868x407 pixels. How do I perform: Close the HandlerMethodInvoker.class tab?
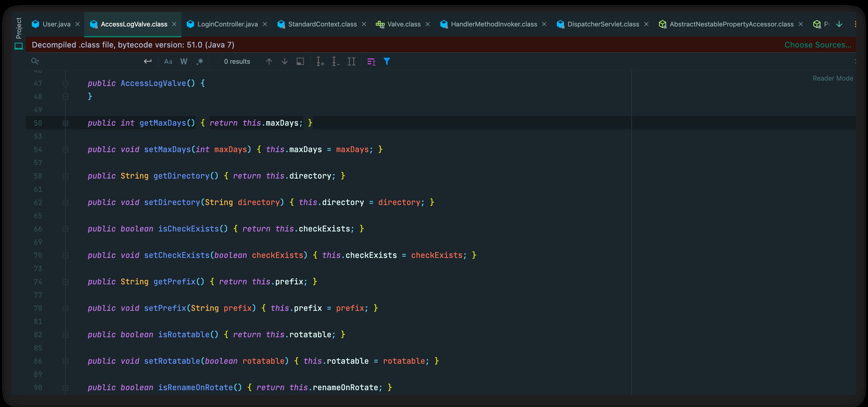coord(544,24)
